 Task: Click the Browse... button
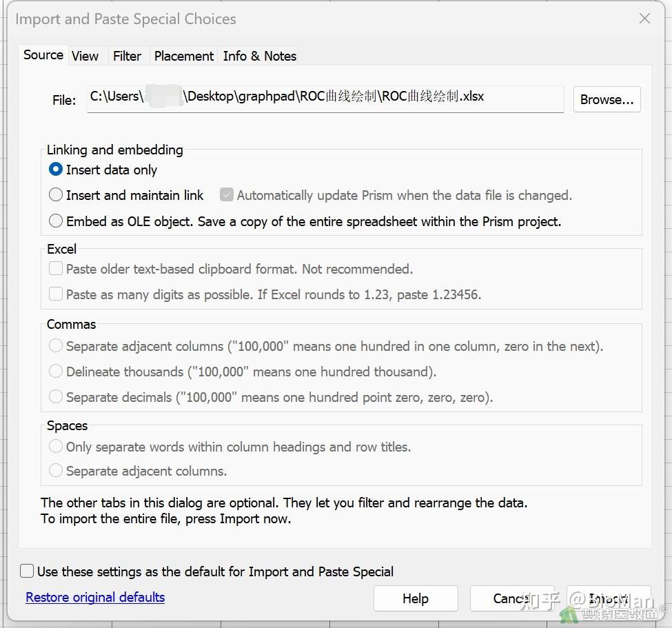(x=607, y=99)
